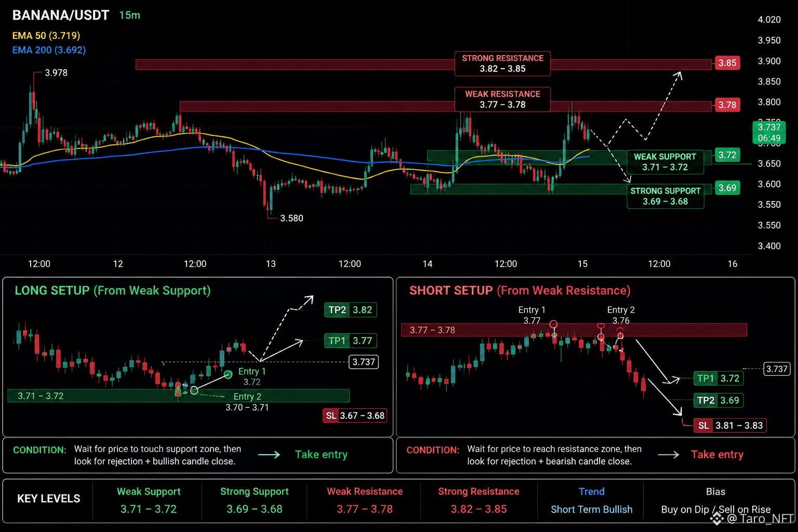
Task: Click the 3.737 price box in Long Setup
Action: 364,362
